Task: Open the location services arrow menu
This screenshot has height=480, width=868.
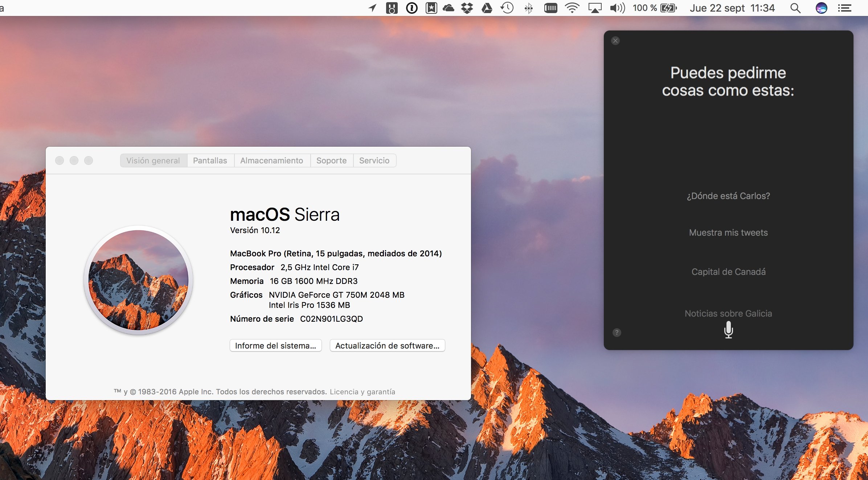Action: click(x=372, y=8)
